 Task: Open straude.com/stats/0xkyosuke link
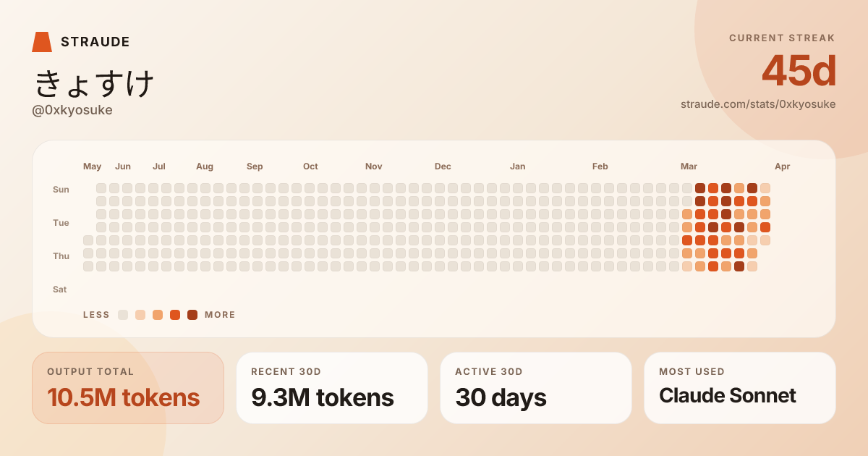pos(757,104)
